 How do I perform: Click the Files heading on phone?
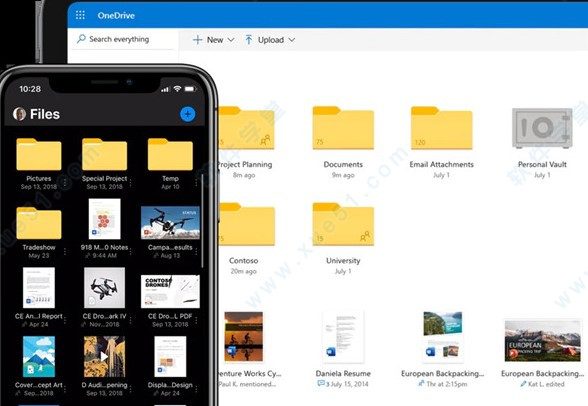(x=45, y=114)
